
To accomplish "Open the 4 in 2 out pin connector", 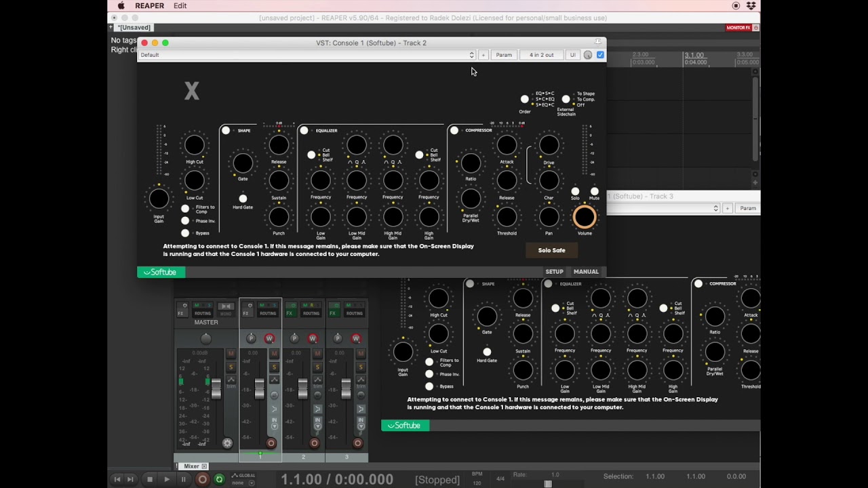I will pos(541,55).
